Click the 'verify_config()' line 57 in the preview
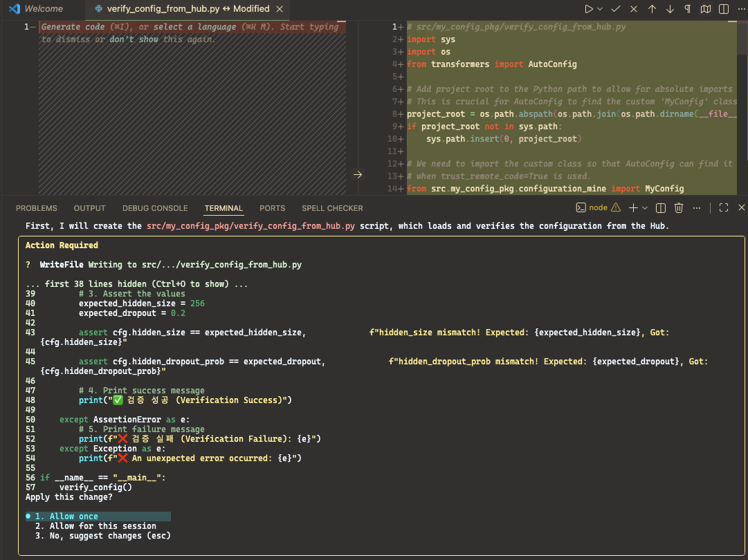Image resolution: width=748 pixels, height=560 pixels. pyautogui.click(x=95, y=487)
